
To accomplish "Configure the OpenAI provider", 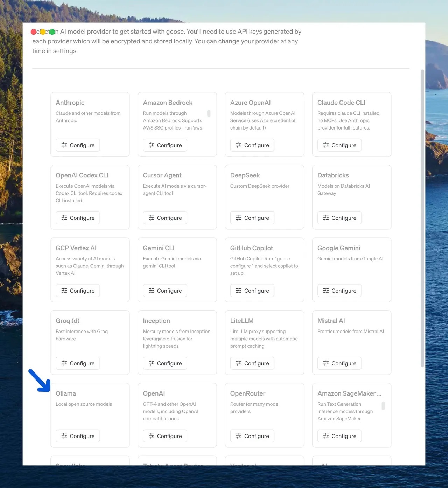I will pyautogui.click(x=165, y=436).
